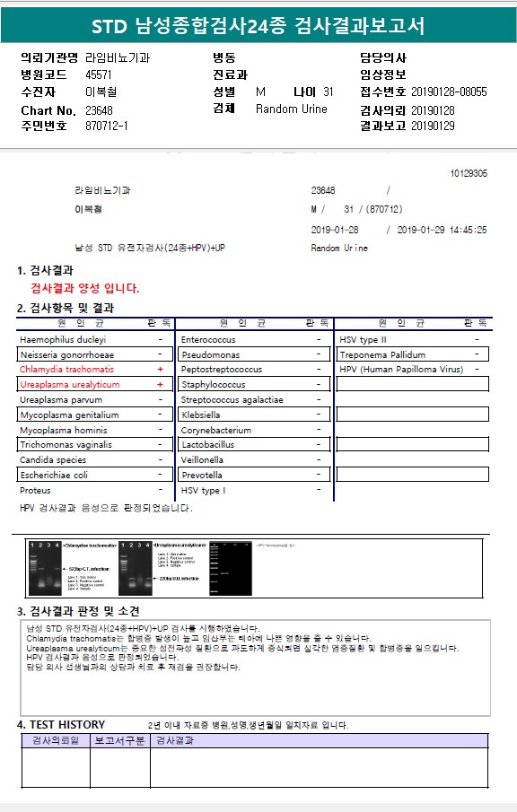The height and width of the screenshot is (812, 517).
Task: Click timestamp 2019-01-29 14:45:25
Action: (442, 230)
